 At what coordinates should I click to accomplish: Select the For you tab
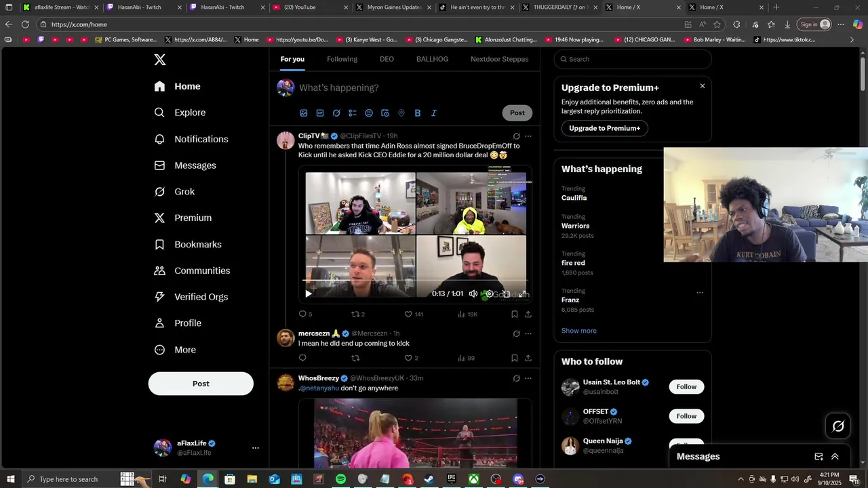pyautogui.click(x=292, y=59)
